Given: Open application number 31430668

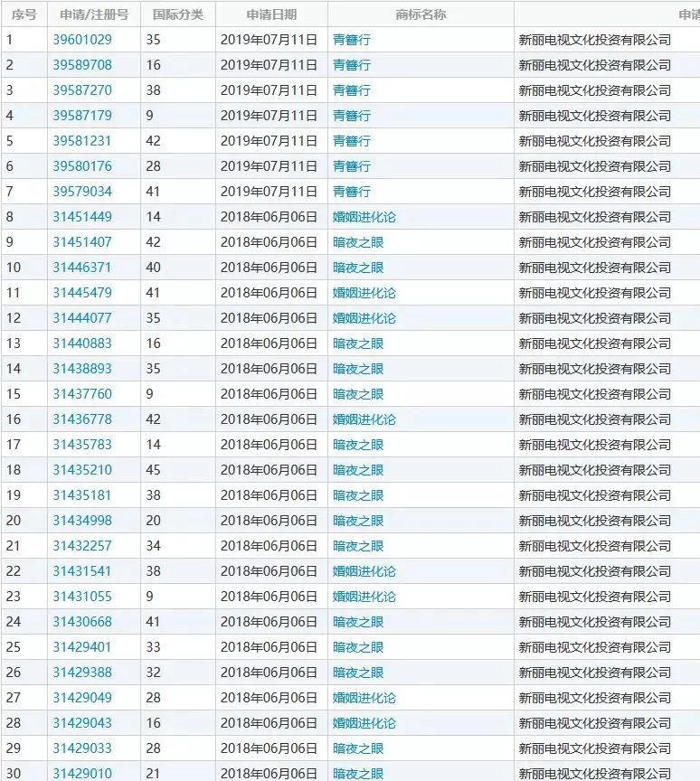Looking at the screenshot, I should 82,622.
